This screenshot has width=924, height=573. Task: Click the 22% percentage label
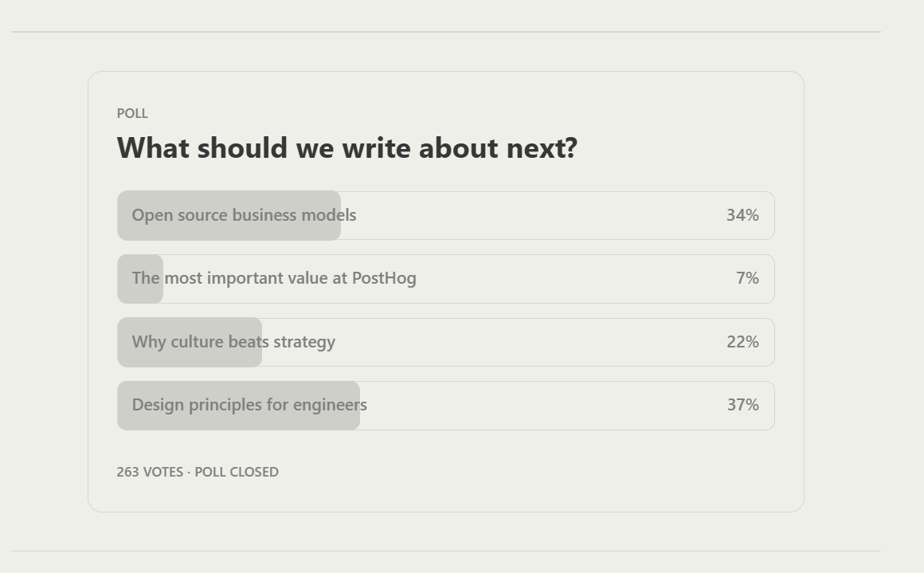point(742,341)
